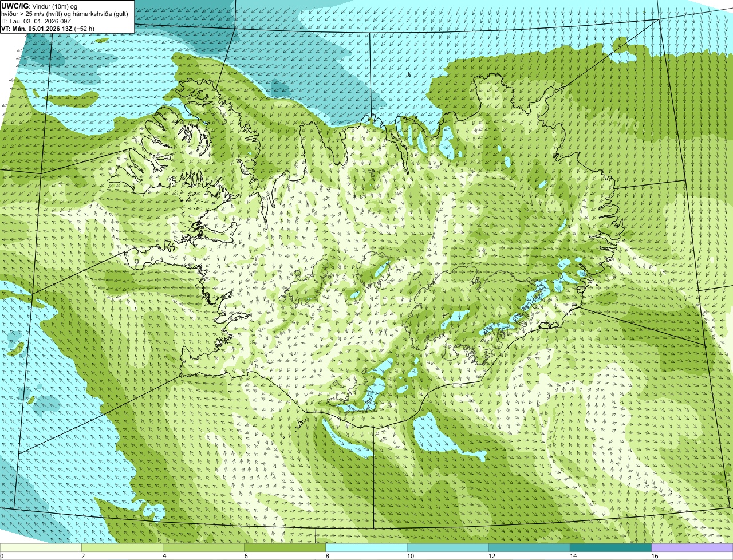Click the legend scale label '10'
733x560 pixels.
(411, 556)
